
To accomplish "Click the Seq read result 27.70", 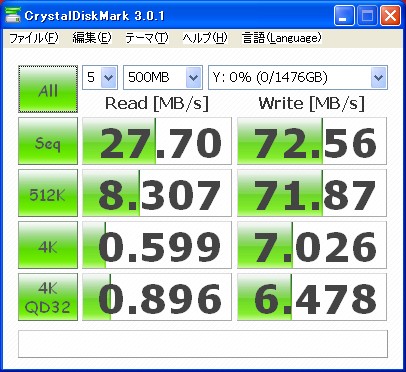I will click(157, 141).
